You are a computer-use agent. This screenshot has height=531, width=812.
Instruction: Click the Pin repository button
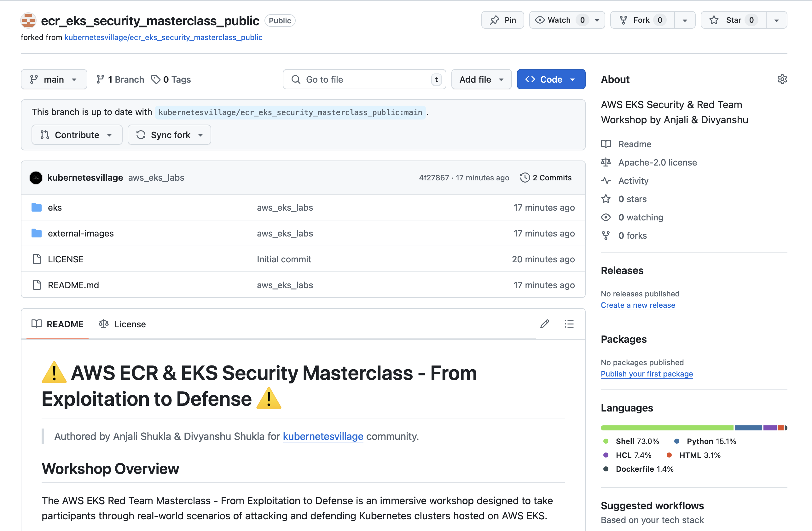click(x=502, y=20)
